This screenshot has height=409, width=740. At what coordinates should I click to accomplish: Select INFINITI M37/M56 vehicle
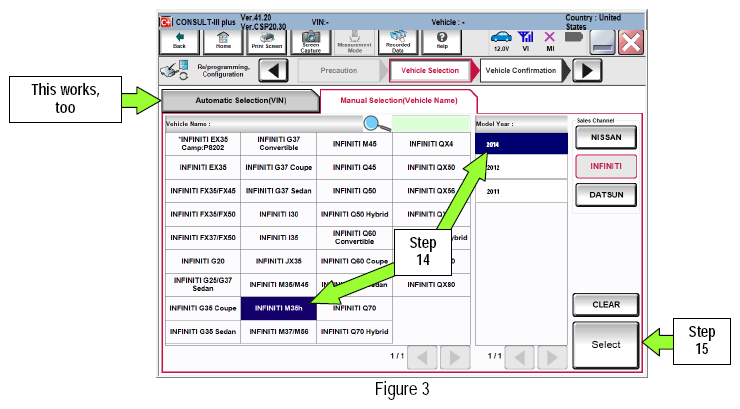pyautogui.click(x=278, y=332)
